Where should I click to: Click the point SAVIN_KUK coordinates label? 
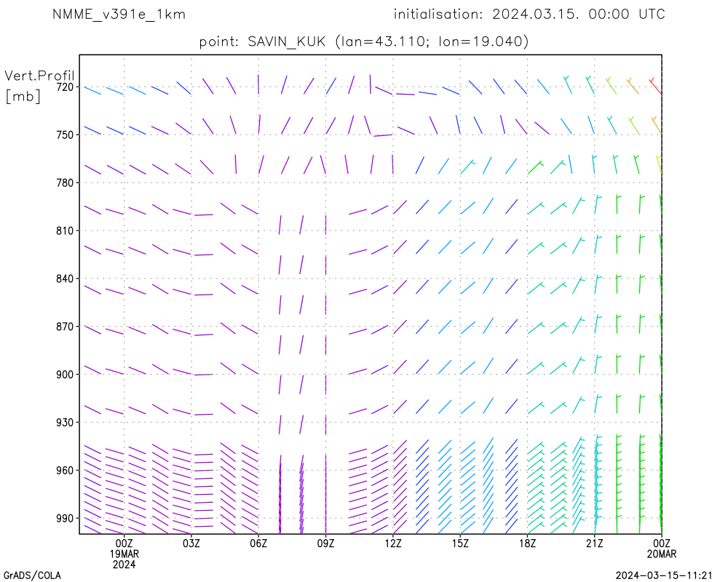364,41
